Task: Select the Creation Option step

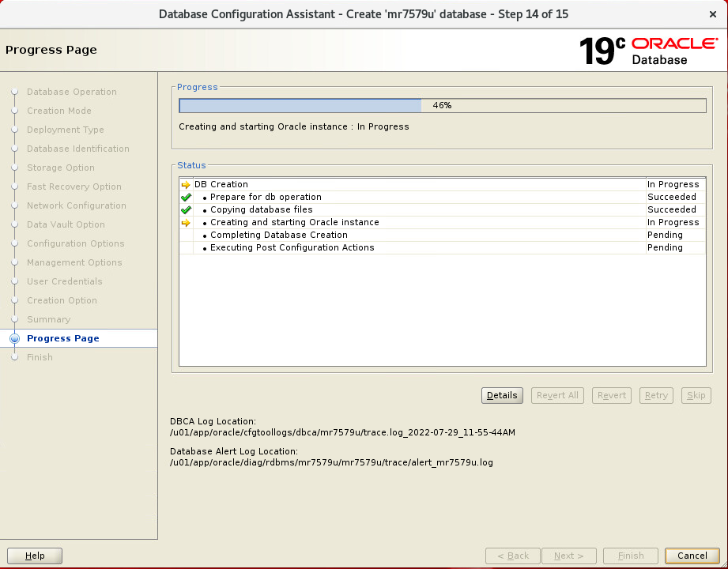Action: [62, 301]
